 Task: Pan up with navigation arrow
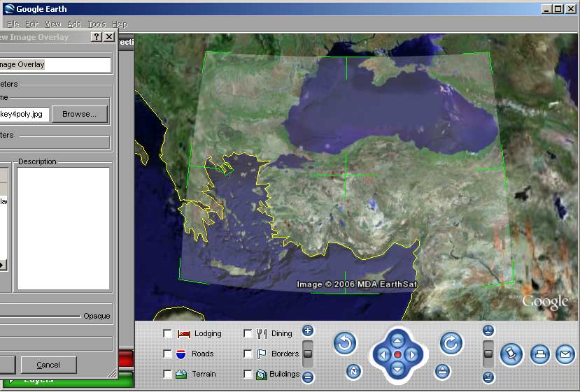point(397,340)
